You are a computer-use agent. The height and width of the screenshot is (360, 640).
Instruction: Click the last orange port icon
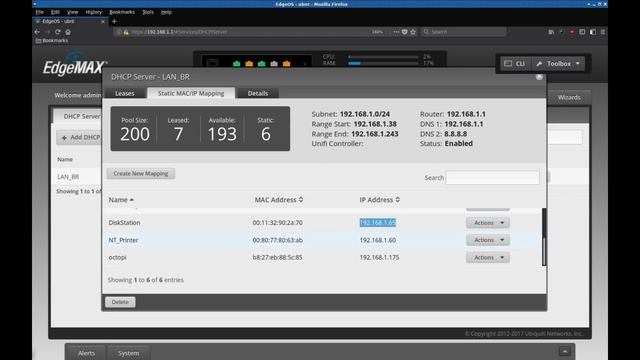(287, 64)
